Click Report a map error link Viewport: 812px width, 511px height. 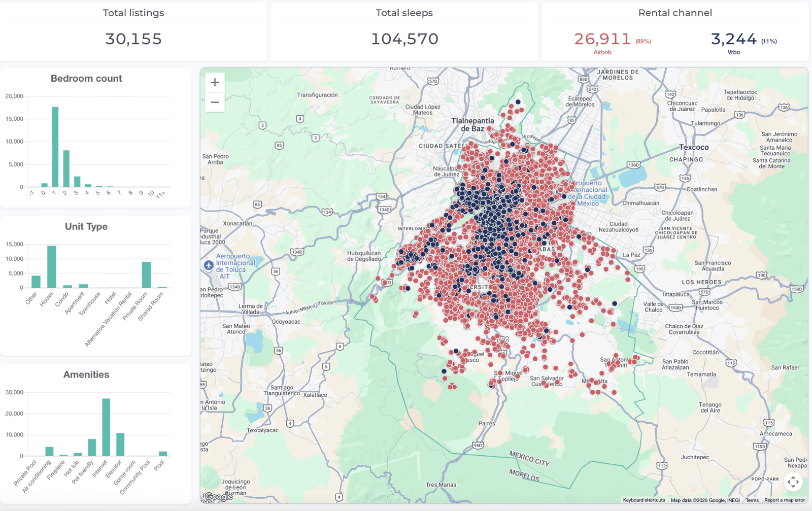784,500
